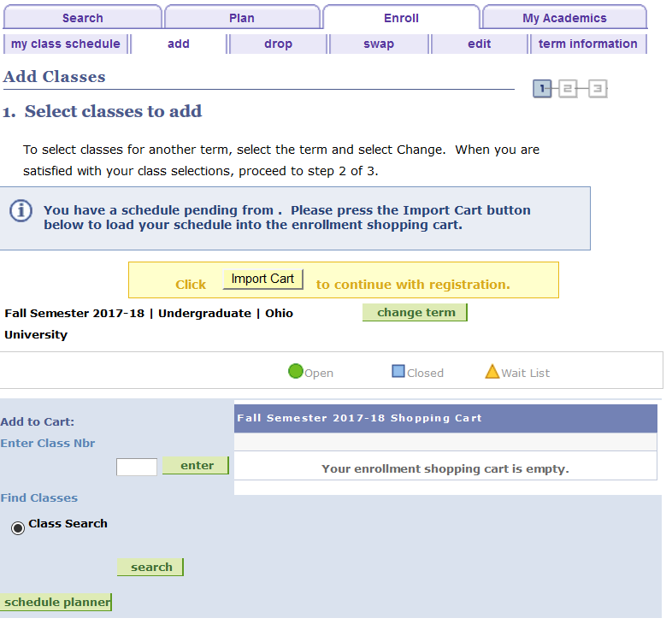Screen dimensions: 672x624
Task: Click step 2 in the progress indicator
Action: (x=568, y=88)
